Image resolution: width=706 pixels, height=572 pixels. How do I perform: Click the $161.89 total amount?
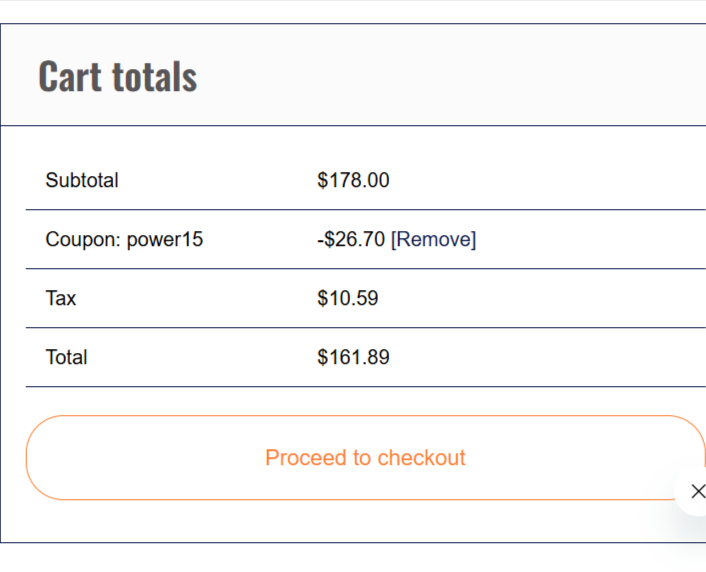(x=353, y=357)
